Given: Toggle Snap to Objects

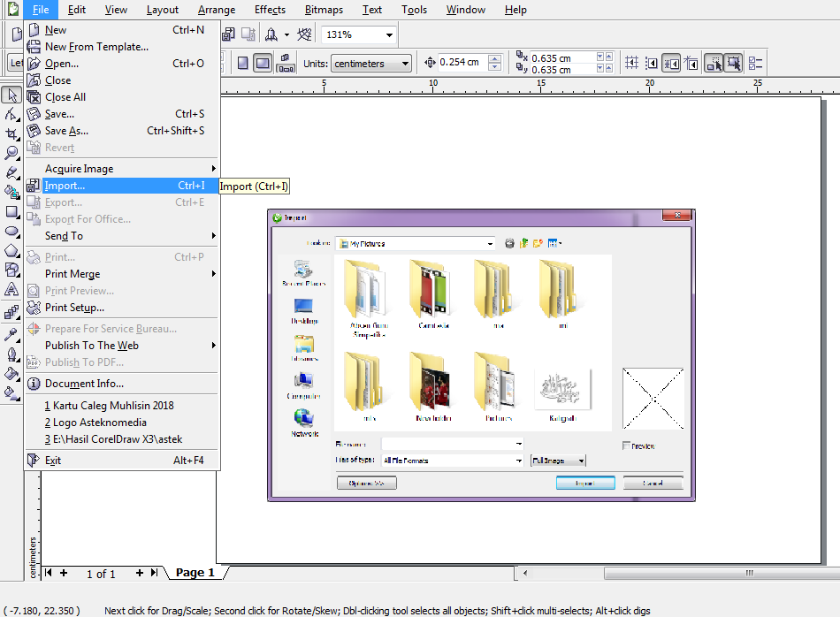Looking at the screenshot, I should point(671,64).
